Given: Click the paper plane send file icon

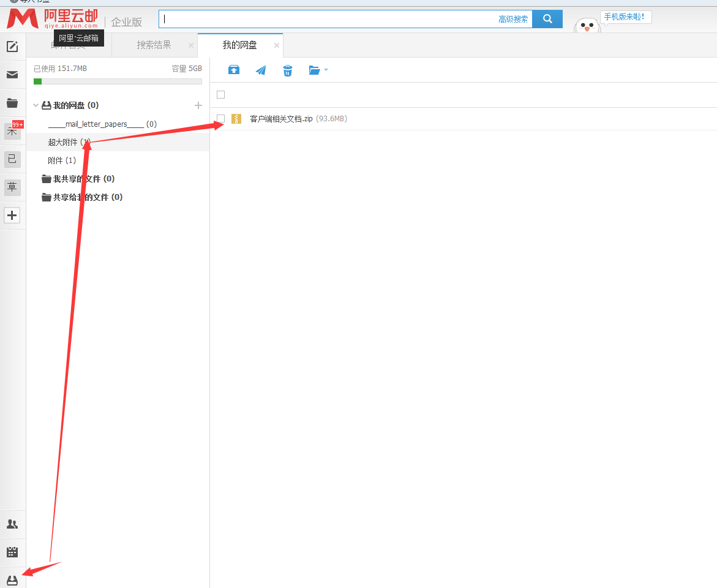Looking at the screenshot, I should click(261, 70).
